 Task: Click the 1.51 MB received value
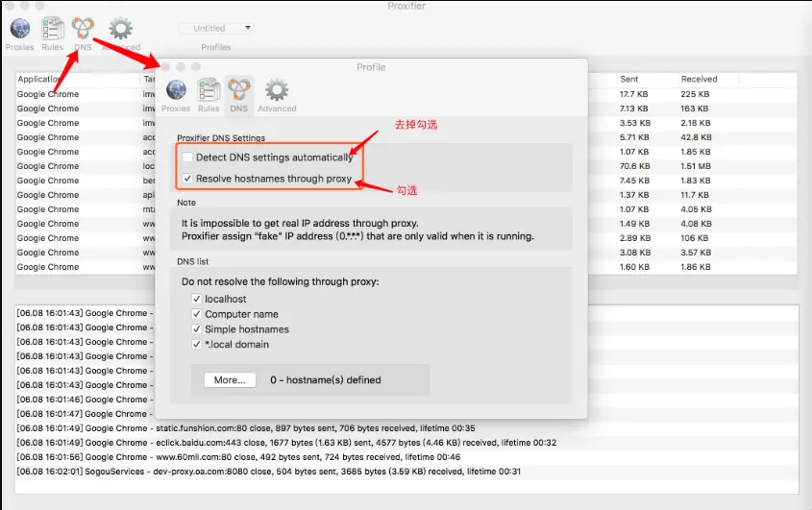point(696,166)
